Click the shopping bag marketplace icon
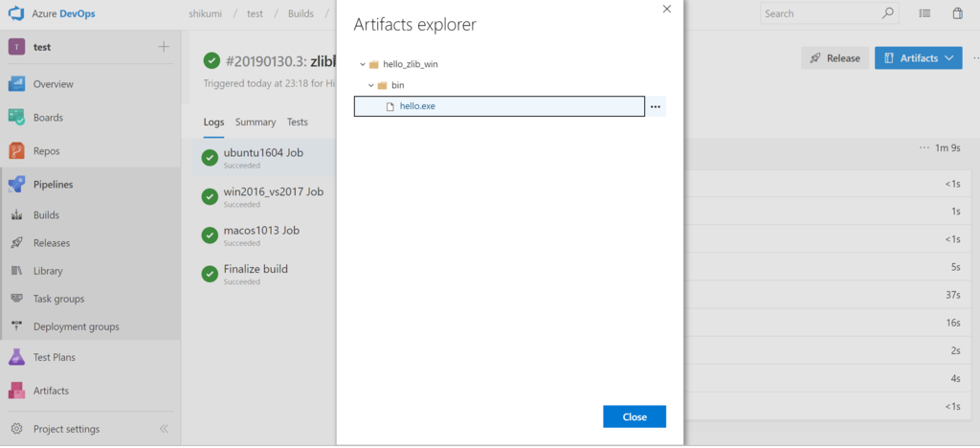The image size is (980, 448). click(957, 13)
